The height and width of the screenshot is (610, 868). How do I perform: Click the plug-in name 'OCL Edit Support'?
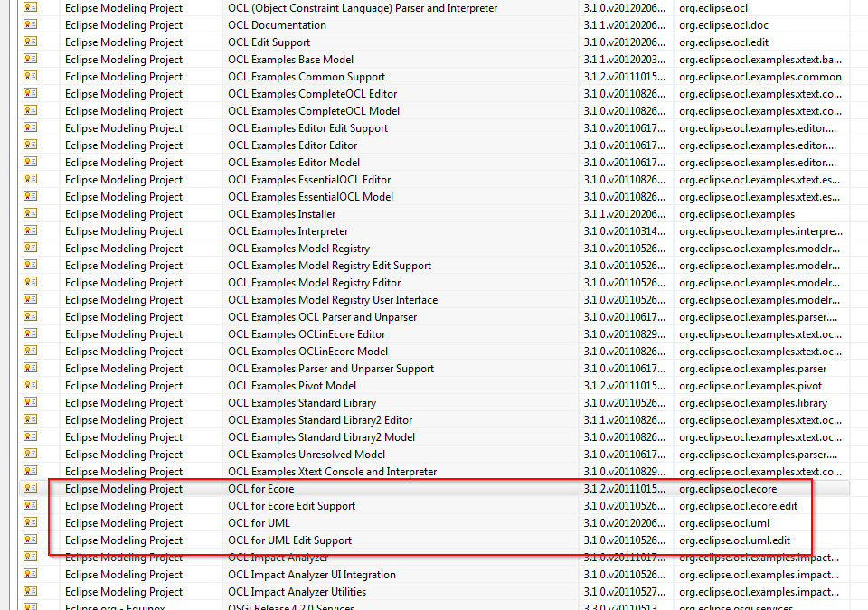pos(269,42)
